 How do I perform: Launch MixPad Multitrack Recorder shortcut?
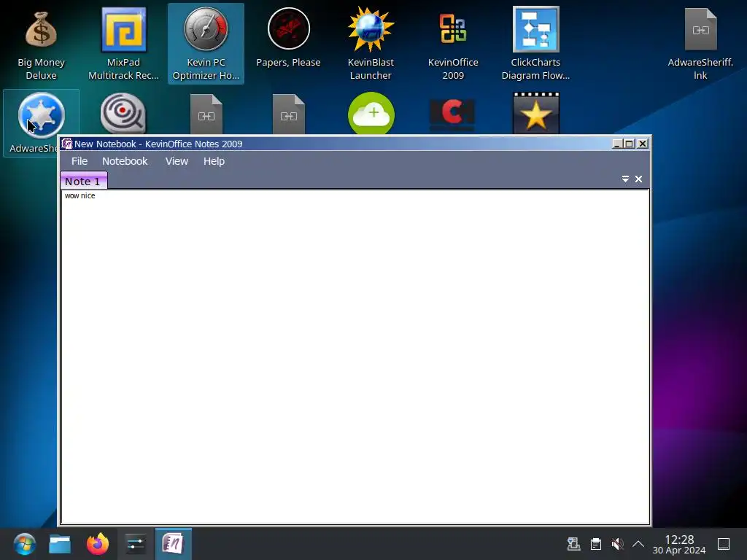[x=123, y=44]
